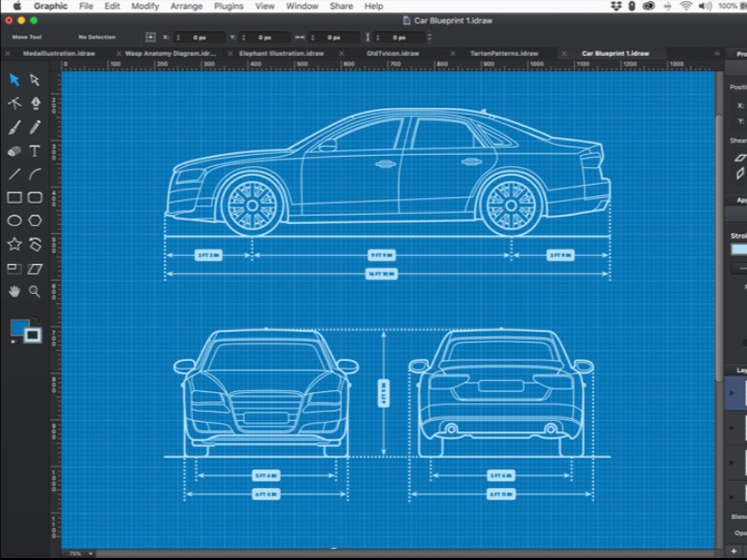Open the Graphic application menu
The height and width of the screenshot is (560, 747).
pyautogui.click(x=50, y=7)
